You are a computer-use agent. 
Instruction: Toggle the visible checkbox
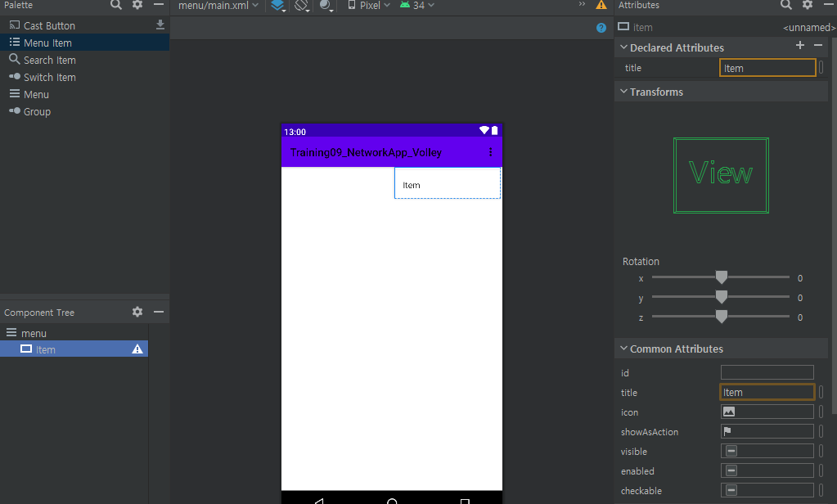click(x=731, y=451)
